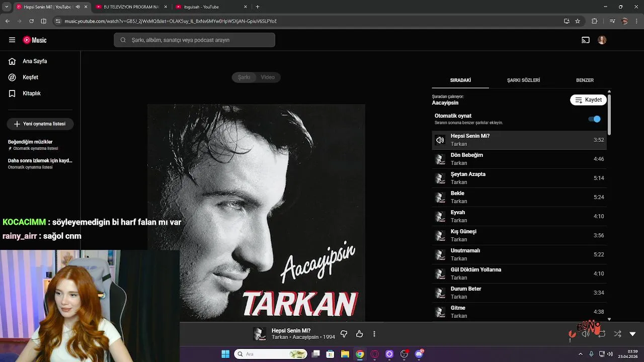This screenshot has width=644, height=362.
Task: Click the player bar song thumbnail
Action: click(260, 334)
